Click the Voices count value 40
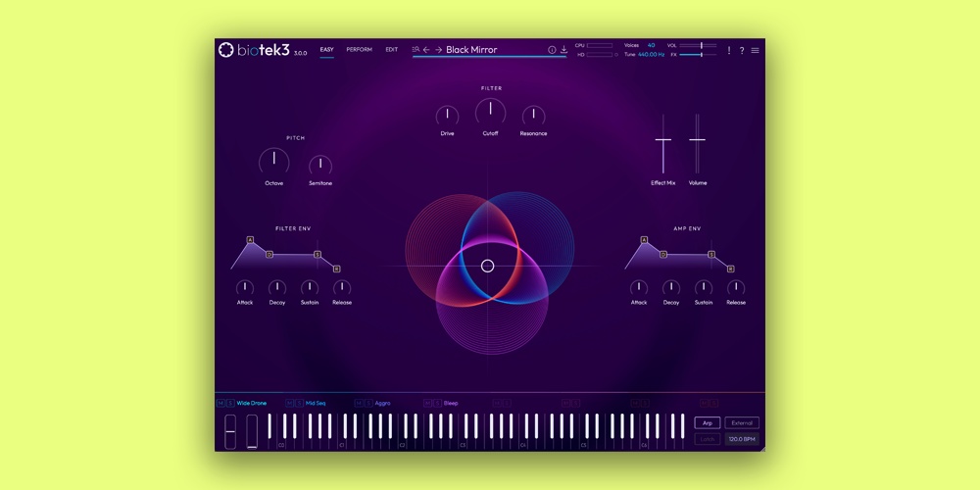The width and height of the screenshot is (980, 490). click(x=651, y=45)
